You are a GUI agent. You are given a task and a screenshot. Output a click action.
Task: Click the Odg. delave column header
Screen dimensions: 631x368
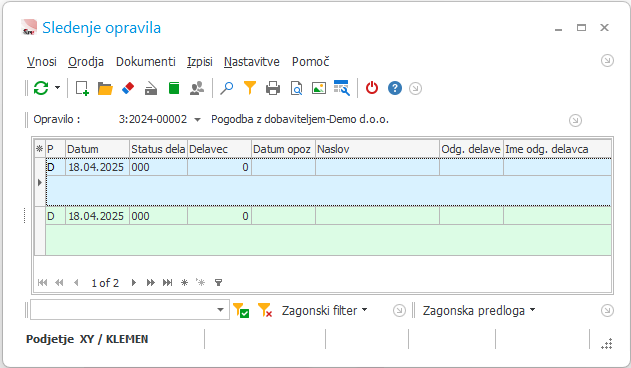click(471, 149)
